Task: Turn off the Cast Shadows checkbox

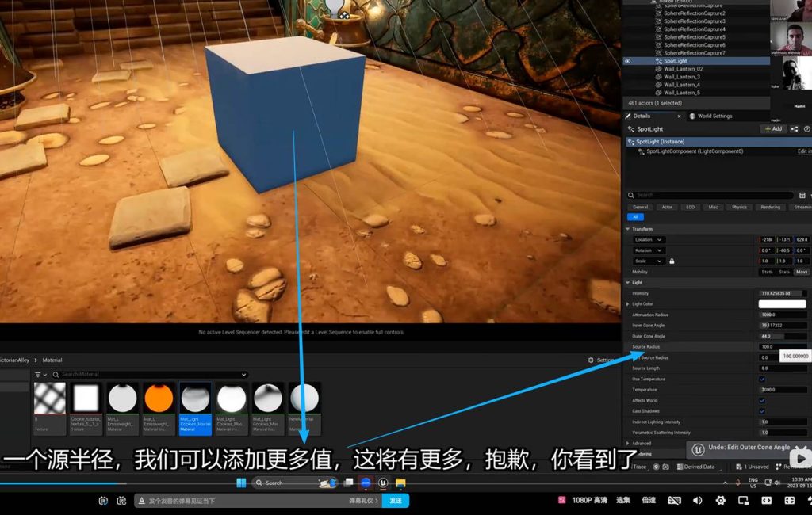Action: point(762,411)
